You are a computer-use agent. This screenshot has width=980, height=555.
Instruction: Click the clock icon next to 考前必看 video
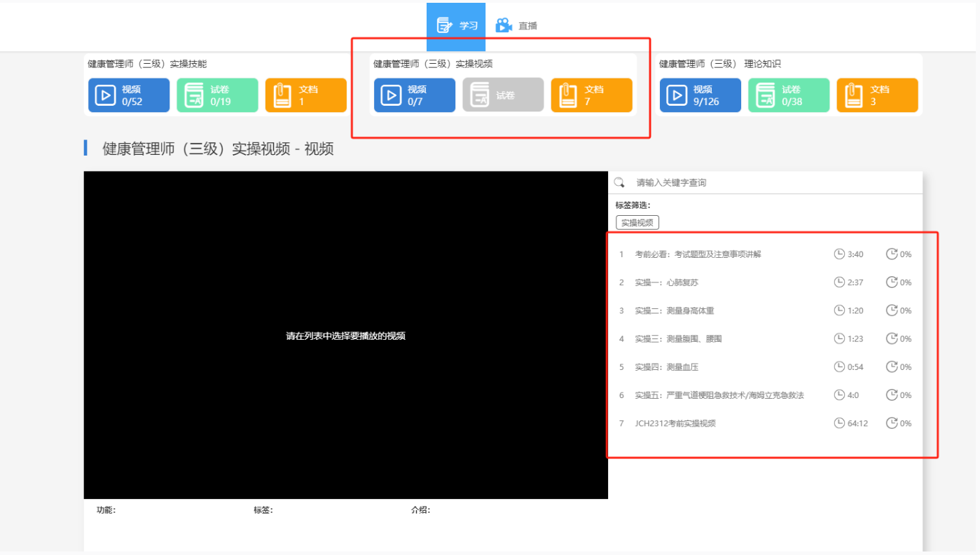(838, 254)
